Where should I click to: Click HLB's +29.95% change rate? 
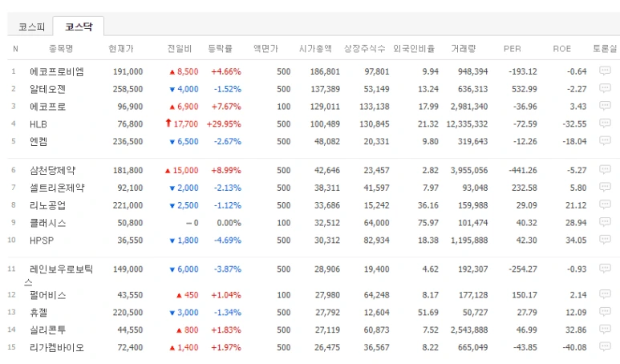tap(224, 124)
